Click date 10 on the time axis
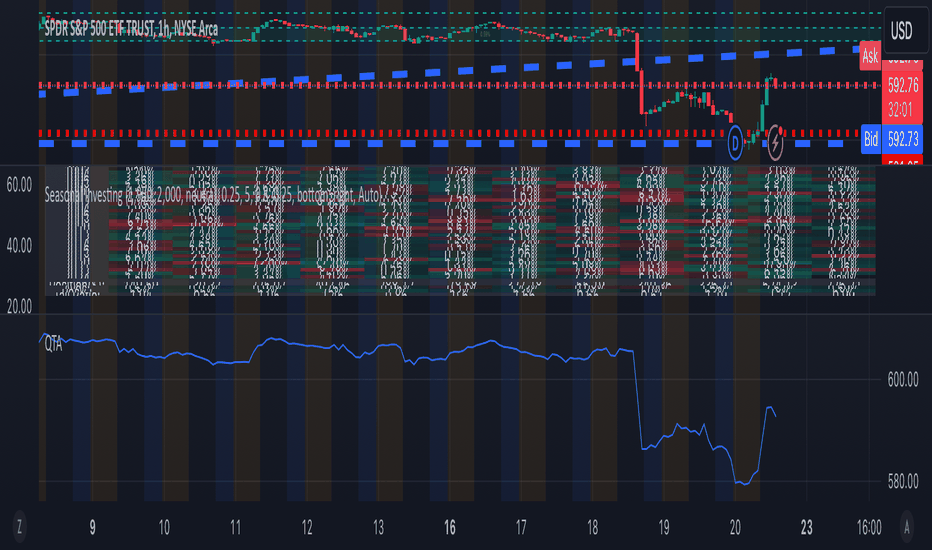Screen dimensions: 932x550 pos(164,527)
